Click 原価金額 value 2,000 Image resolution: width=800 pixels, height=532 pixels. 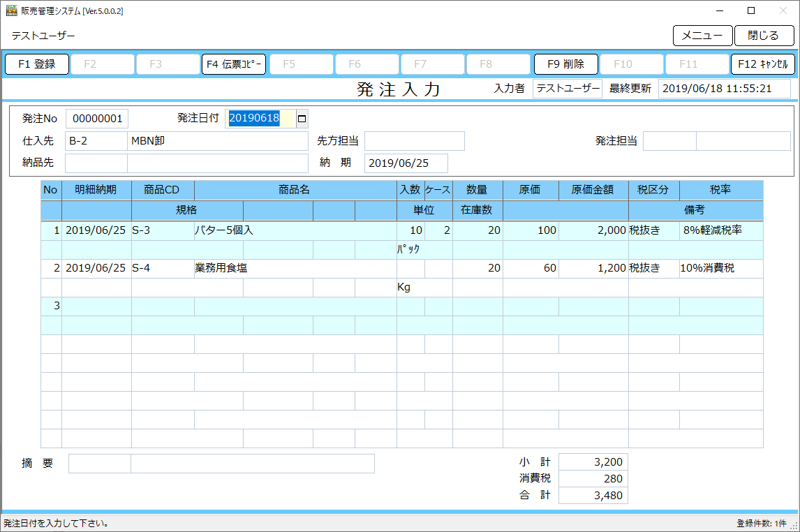[x=593, y=230]
